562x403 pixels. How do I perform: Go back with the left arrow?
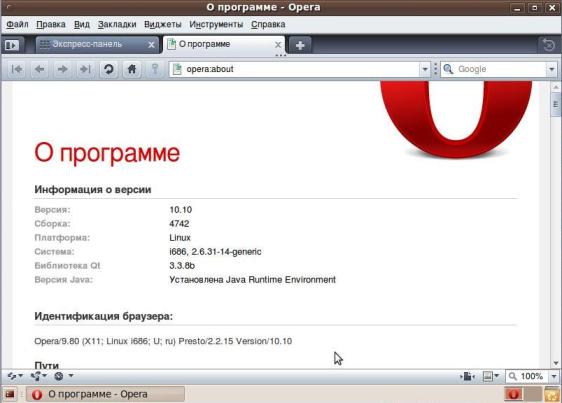pos(39,69)
